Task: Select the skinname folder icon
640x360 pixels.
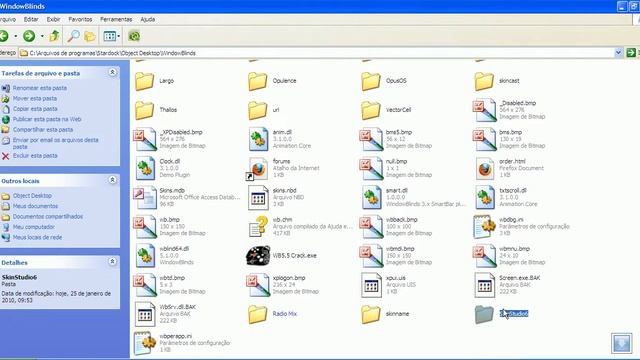Action: point(371,314)
